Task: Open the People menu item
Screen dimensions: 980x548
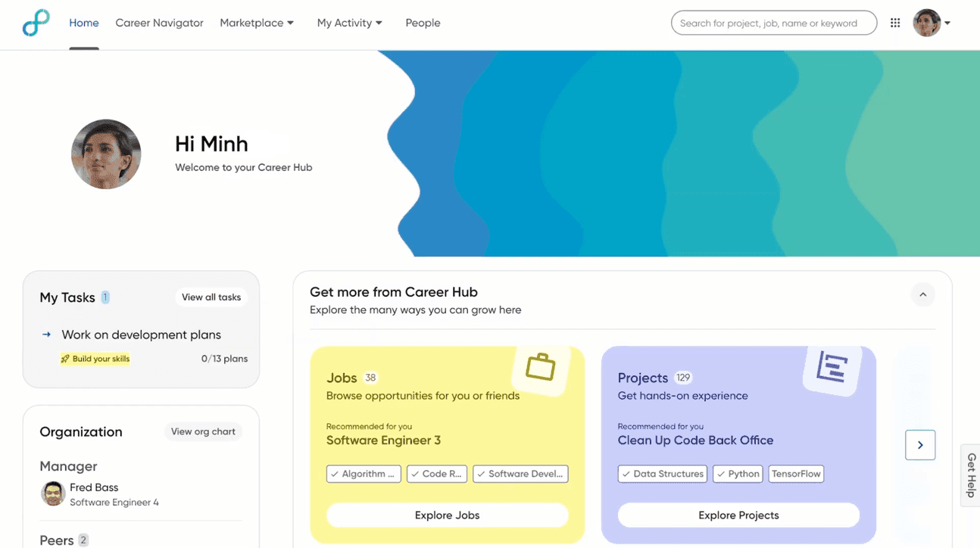Action: click(423, 23)
